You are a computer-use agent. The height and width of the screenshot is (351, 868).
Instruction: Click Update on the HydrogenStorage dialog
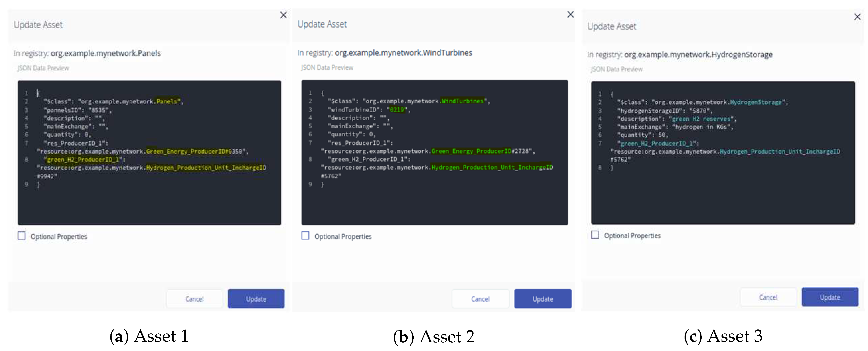coord(830,297)
